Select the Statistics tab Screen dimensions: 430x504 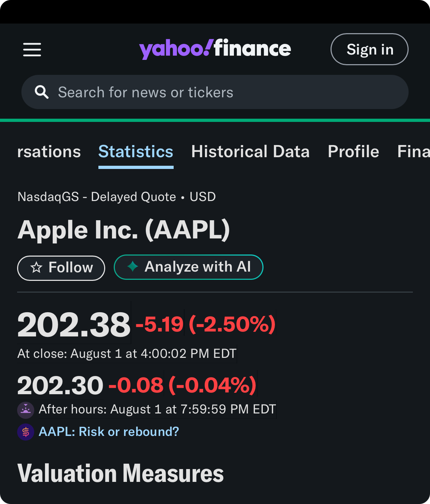click(136, 151)
